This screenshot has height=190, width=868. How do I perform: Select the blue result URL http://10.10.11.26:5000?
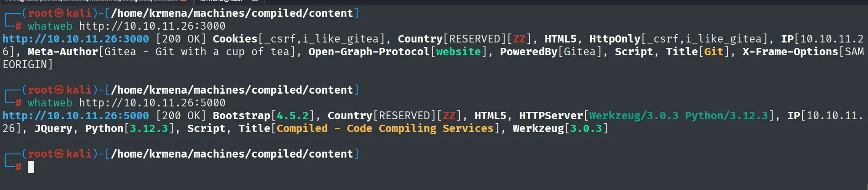coord(76,116)
